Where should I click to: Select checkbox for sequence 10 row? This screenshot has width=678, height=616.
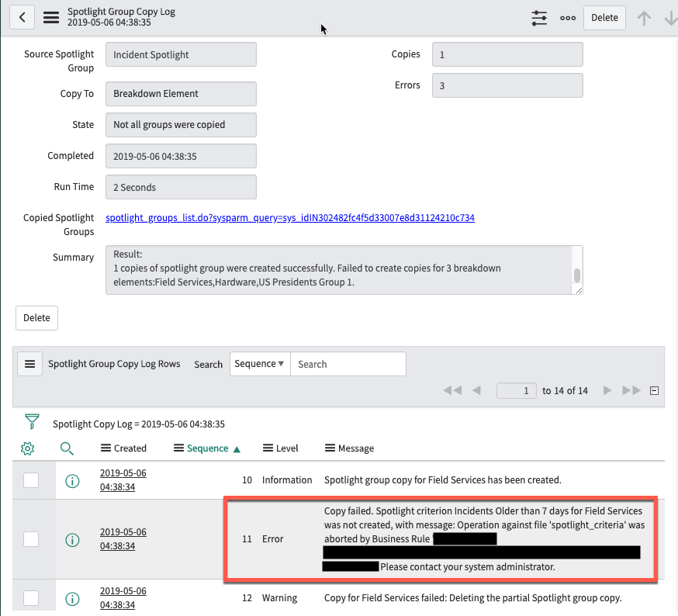31,480
